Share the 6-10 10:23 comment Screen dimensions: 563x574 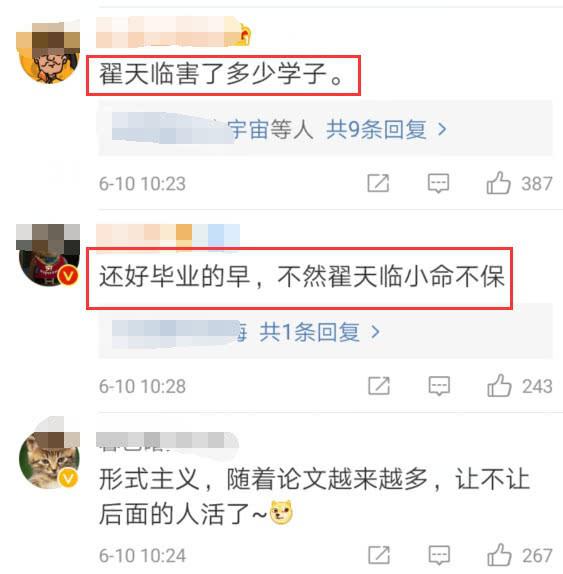click(x=378, y=183)
